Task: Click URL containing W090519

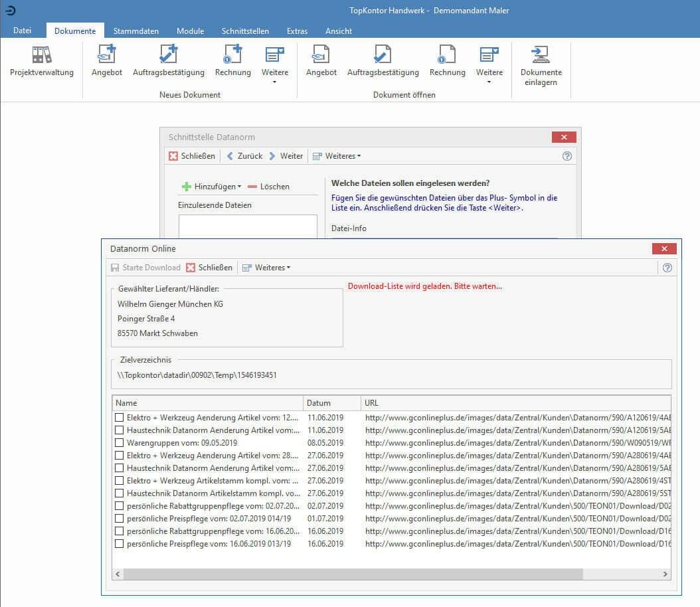Action: 518,443
